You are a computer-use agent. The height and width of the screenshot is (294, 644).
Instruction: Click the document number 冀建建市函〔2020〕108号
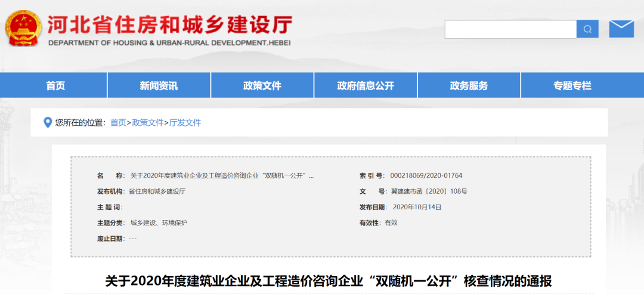click(429, 191)
